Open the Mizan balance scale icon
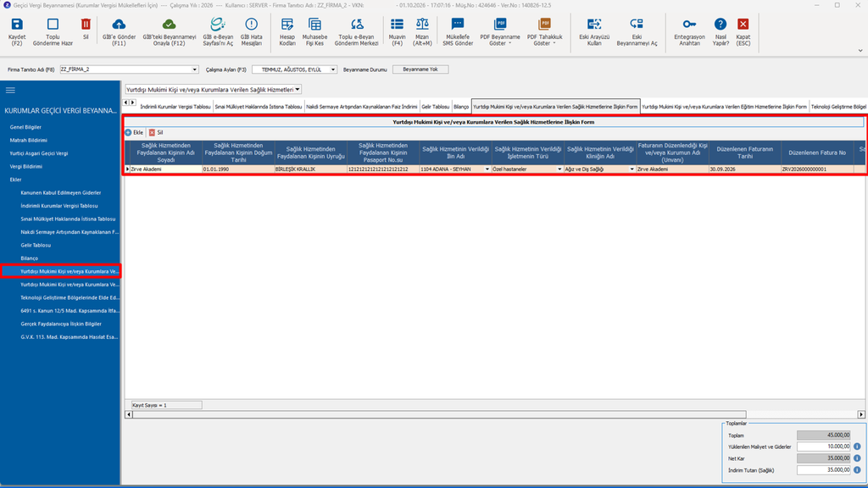Viewport: 868px width, 488px height. [422, 25]
